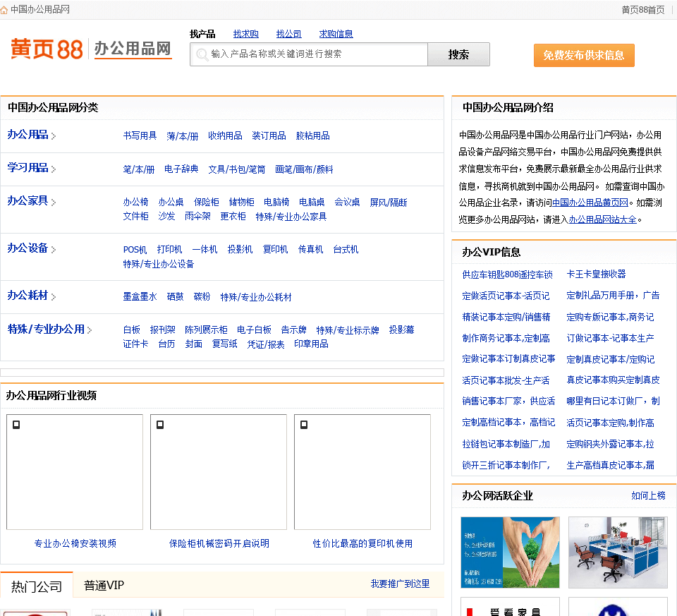The image size is (677, 616).
Task: Open the 墨盒墨水 category link
Action: pos(140,297)
